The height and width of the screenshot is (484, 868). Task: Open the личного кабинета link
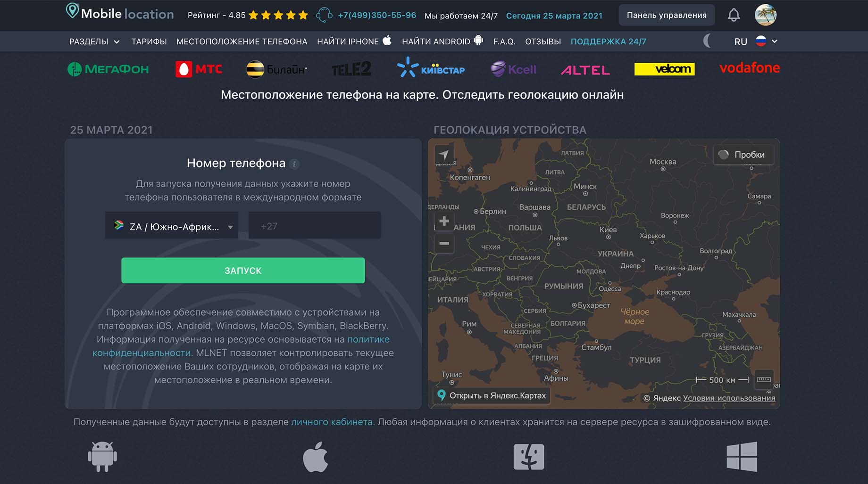[x=332, y=422]
